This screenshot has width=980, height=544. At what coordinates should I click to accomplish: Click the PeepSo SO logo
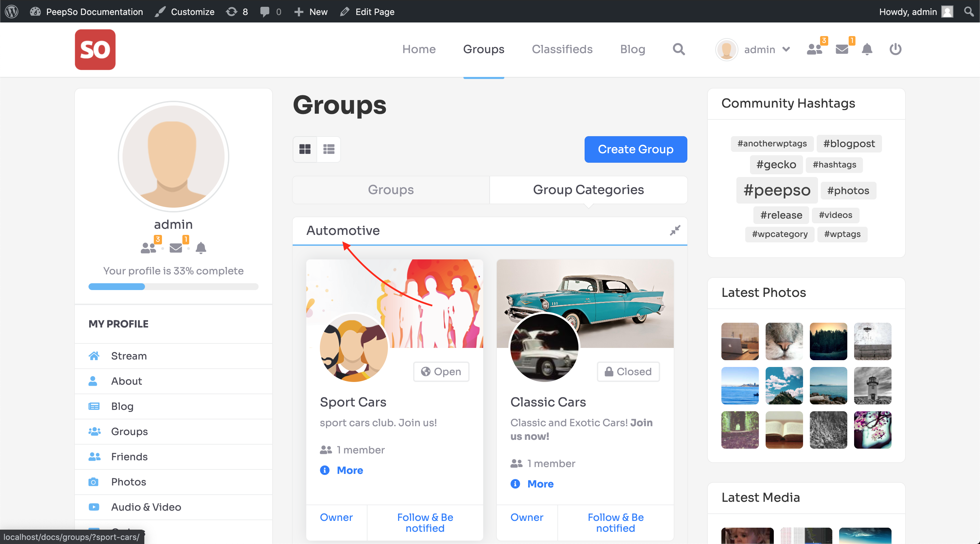95,49
